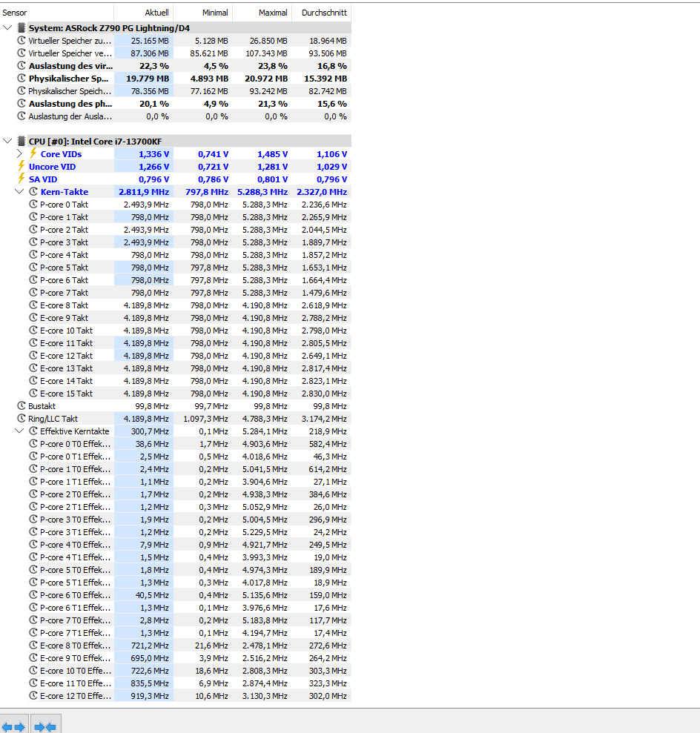Click the Effektive Kerntakte average 218,9 MHz
The image size is (700, 733).
tap(328, 431)
